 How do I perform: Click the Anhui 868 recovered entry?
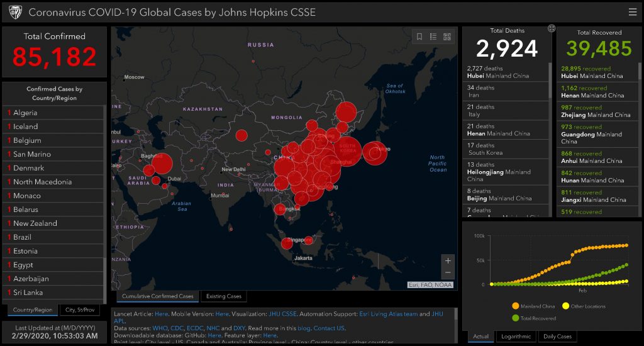tap(597, 157)
